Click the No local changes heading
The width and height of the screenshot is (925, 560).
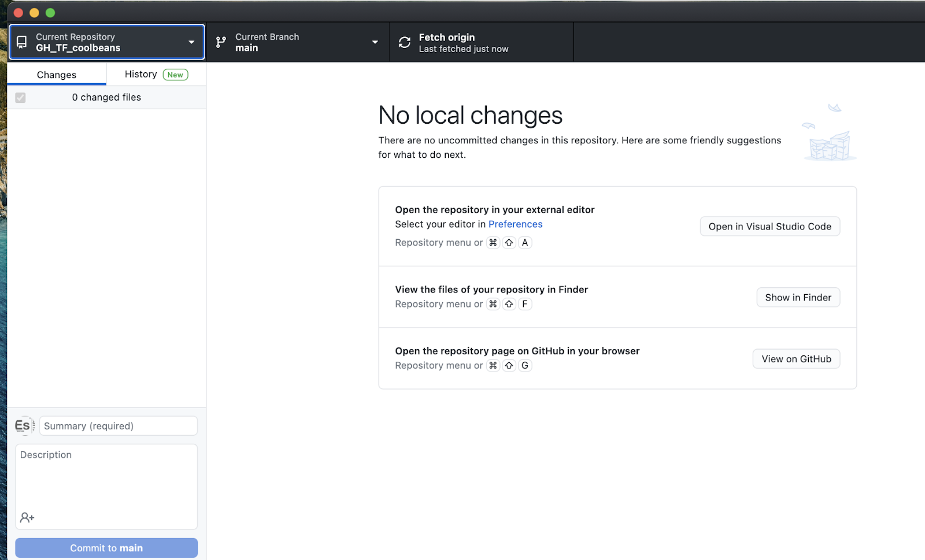470,116
